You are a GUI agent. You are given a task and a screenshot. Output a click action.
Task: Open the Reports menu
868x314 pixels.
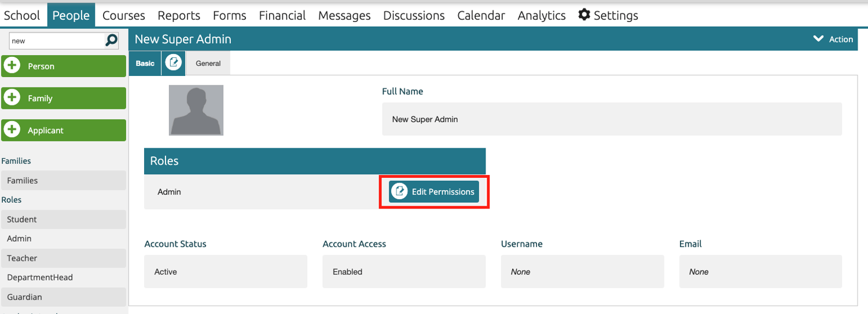click(179, 16)
